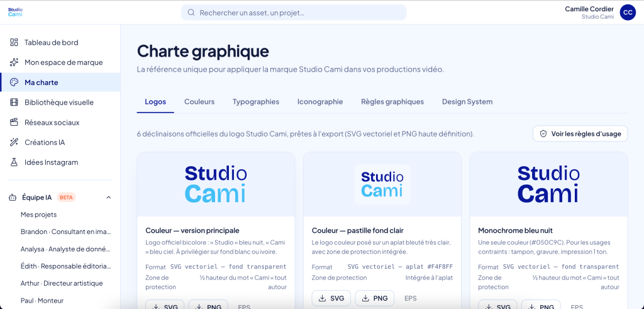644x309 pixels.
Task: Download PNG of pastille fond clair logo
Action: pos(375,298)
